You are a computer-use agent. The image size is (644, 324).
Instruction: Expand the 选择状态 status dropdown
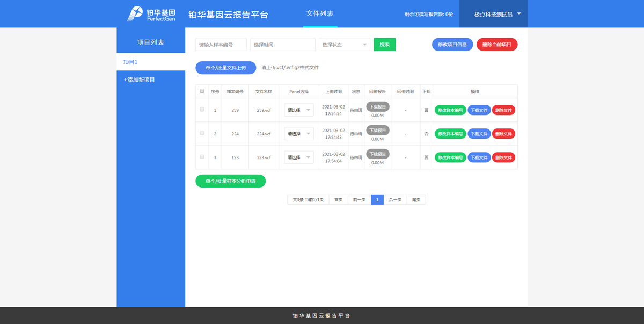tap(345, 45)
